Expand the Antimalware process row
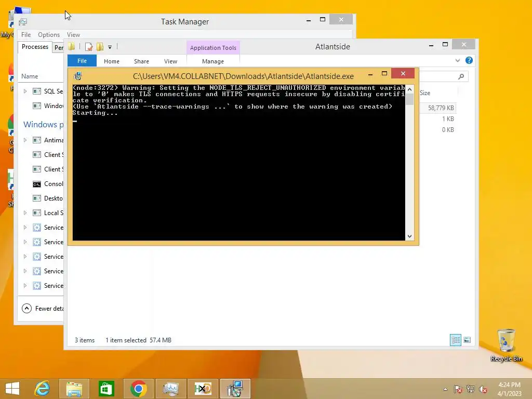Image resolution: width=532 pixels, height=399 pixels. [x=25, y=140]
